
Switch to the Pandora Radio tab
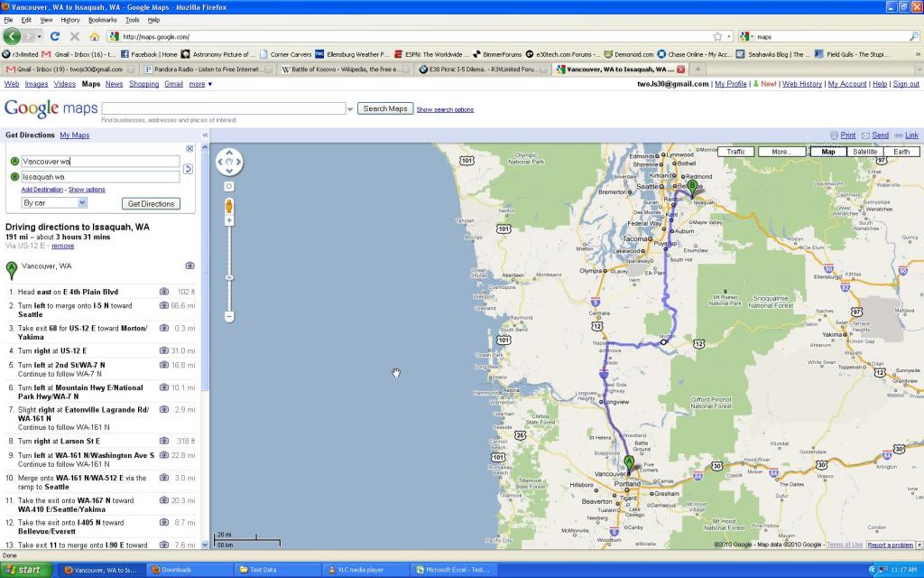(x=207, y=69)
